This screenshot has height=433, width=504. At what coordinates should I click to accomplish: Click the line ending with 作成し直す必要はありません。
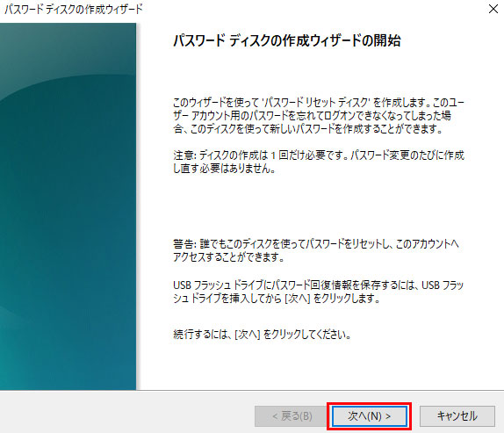tap(225, 169)
